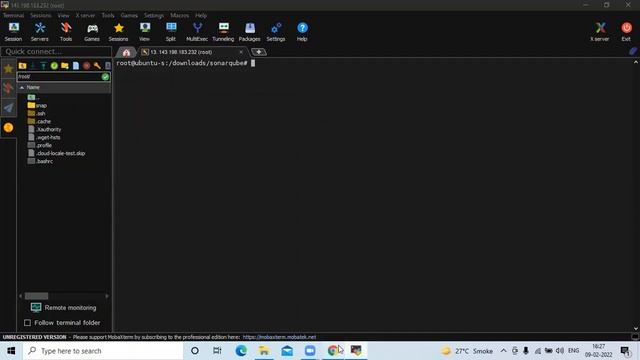
Task: Start the X server button
Action: coord(600,32)
